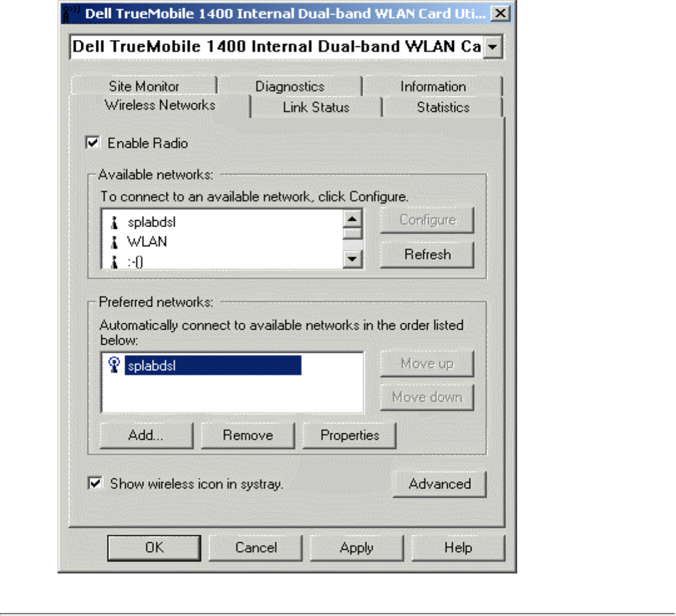This screenshot has width=676, height=616.
Task: Click the network icon beside WLAN
Action: coord(114,242)
